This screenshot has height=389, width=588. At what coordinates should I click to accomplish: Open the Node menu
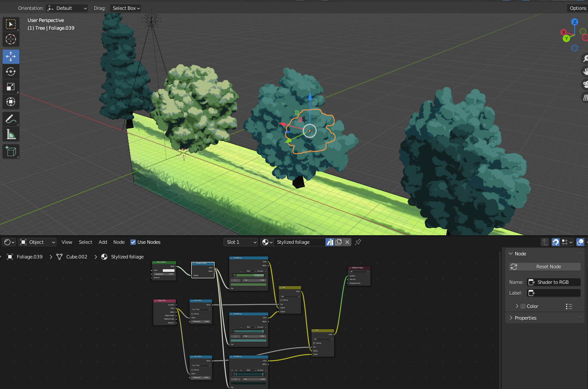119,242
